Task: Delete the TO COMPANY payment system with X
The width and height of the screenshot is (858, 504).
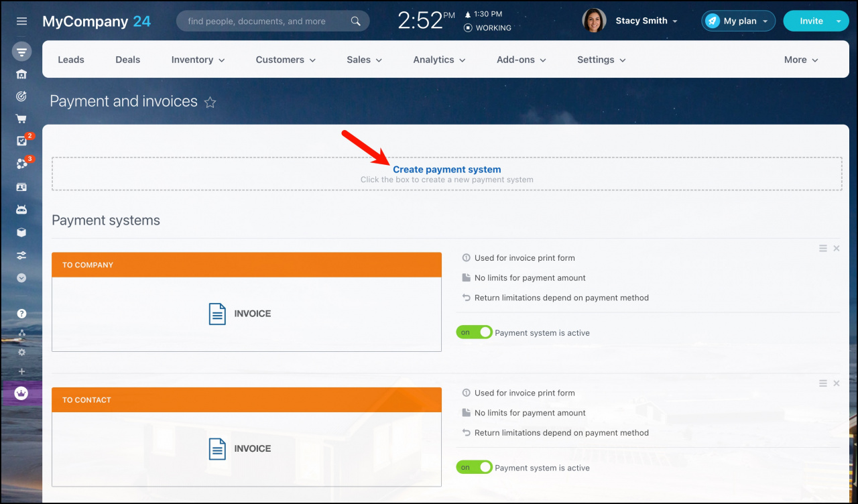Action: [837, 249]
